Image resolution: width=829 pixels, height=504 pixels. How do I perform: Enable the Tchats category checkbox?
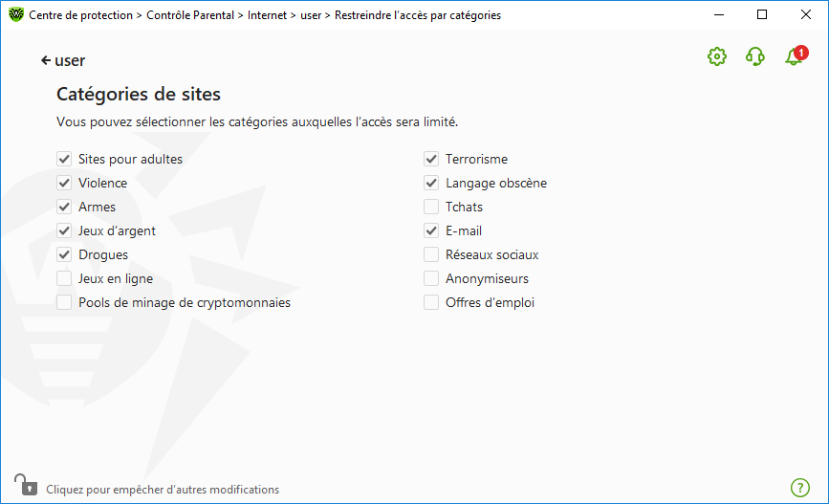click(x=431, y=207)
